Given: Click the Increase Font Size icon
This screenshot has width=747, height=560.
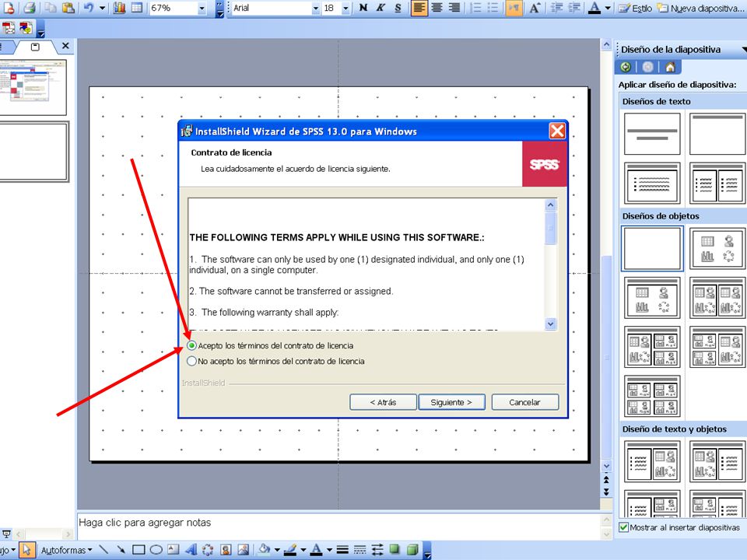Looking at the screenshot, I should [535, 8].
